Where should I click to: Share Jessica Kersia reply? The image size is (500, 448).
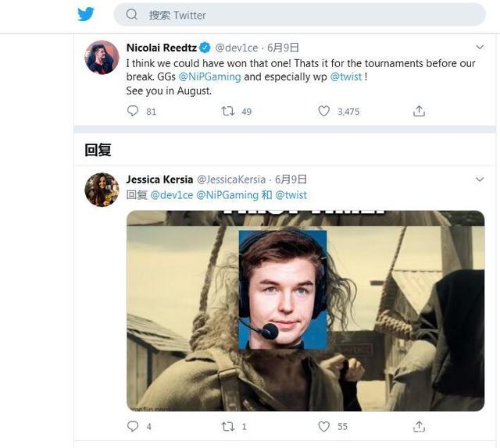(419, 426)
